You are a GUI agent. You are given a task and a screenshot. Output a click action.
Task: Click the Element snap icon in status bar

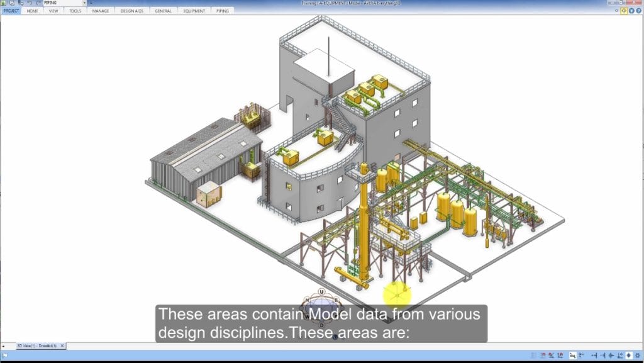click(582, 354)
